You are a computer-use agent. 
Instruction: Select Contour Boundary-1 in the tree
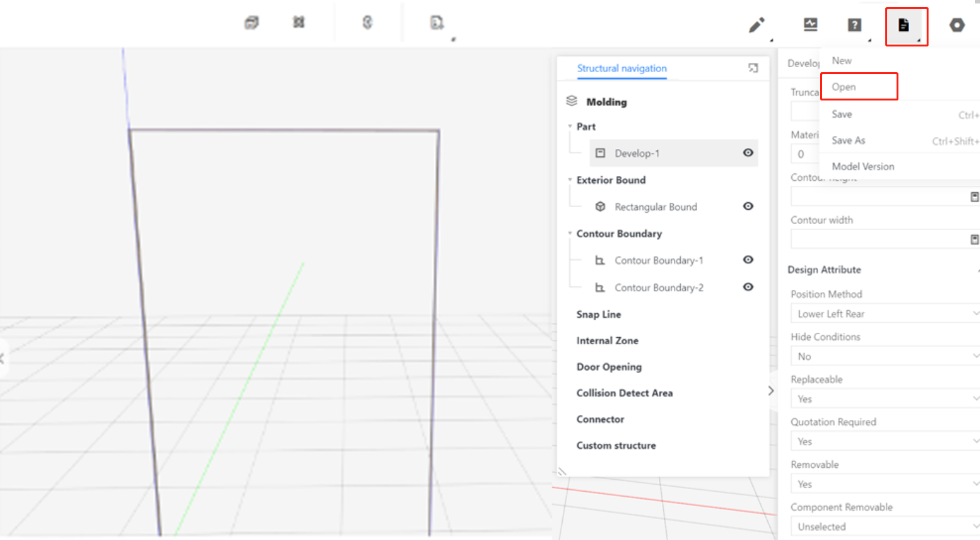[x=658, y=260]
